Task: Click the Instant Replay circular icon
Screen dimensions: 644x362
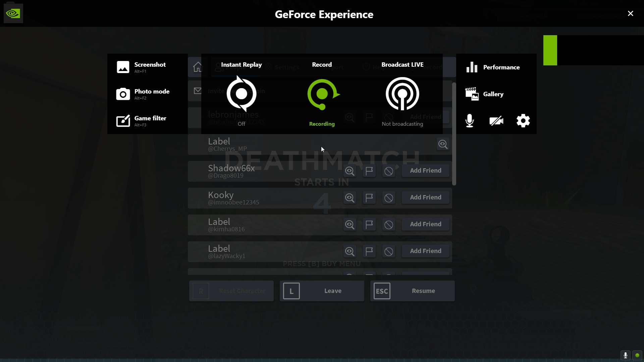Action: coord(241,94)
